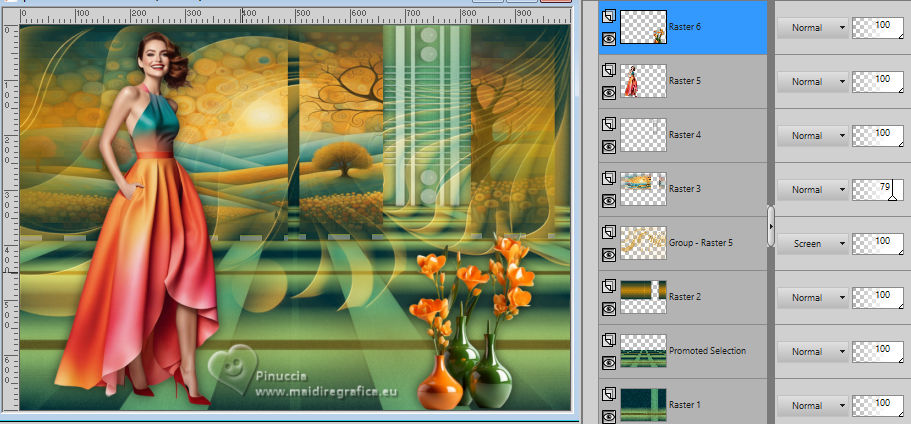Click the Promoted Selection layer name
911x424 pixels.
pos(708,351)
